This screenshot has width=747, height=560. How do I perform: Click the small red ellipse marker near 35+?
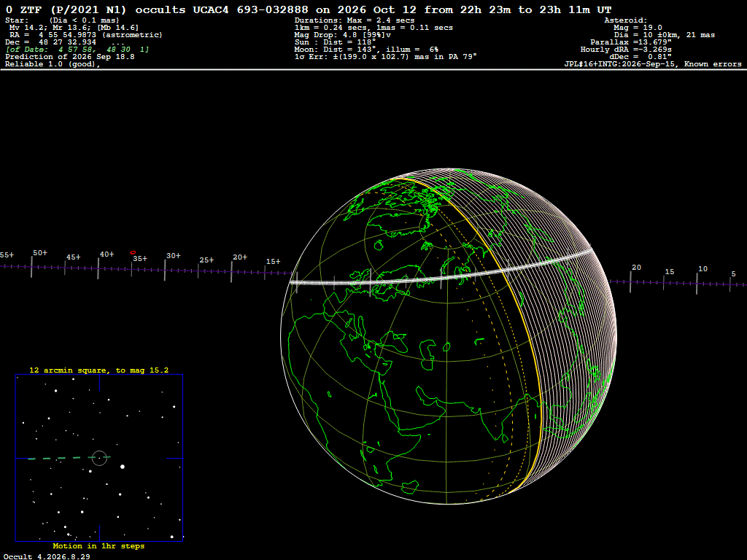[133, 252]
